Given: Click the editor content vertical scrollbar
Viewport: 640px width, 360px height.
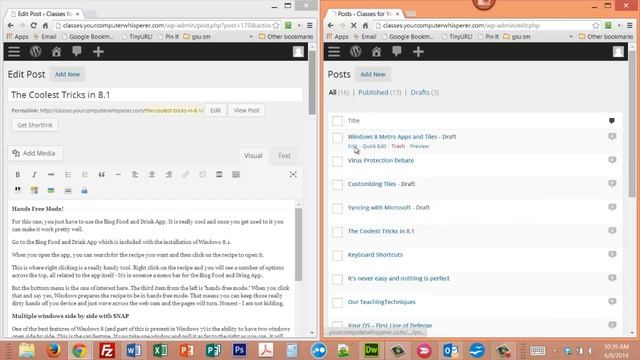Looking at the screenshot, I should 298,245.
